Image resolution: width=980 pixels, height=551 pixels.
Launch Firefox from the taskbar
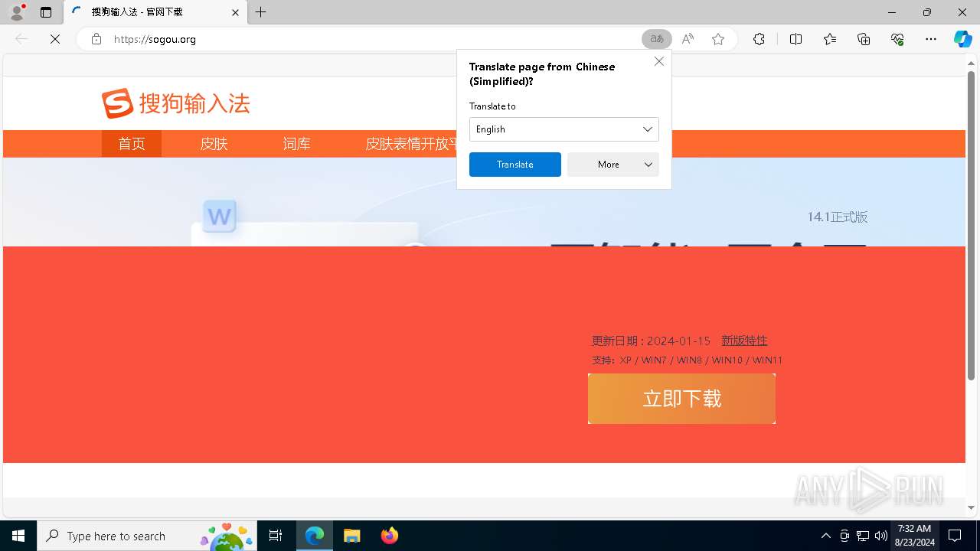coord(389,536)
